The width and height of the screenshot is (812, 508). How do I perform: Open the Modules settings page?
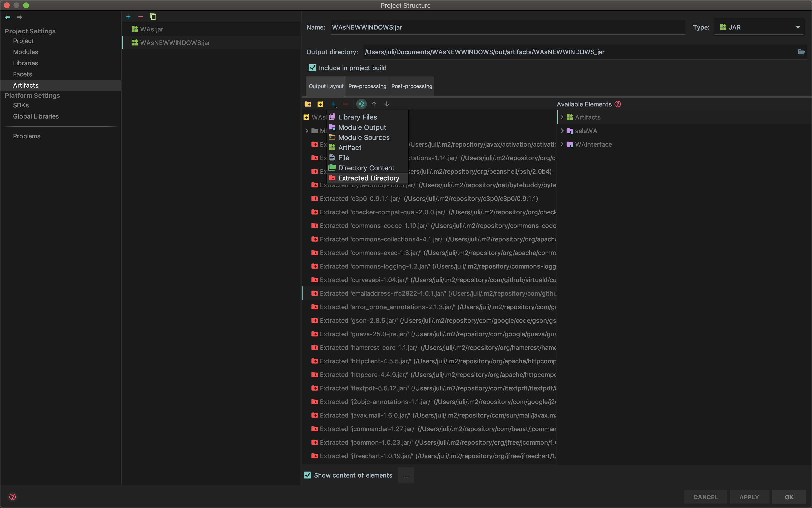tap(60, 52)
